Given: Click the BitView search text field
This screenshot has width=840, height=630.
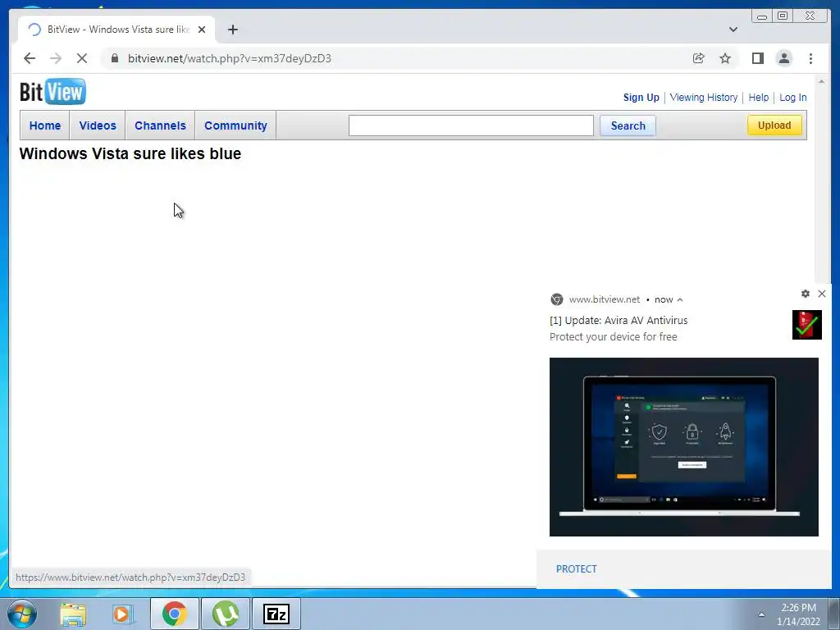Looking at the screenshot, I should (471, 126).
